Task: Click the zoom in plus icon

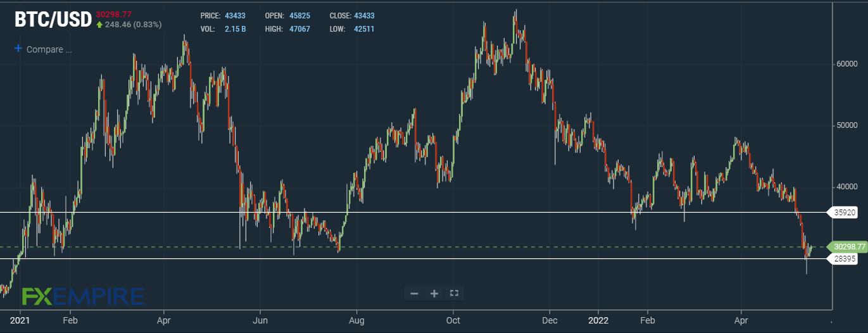Action: tap(434, 293)
